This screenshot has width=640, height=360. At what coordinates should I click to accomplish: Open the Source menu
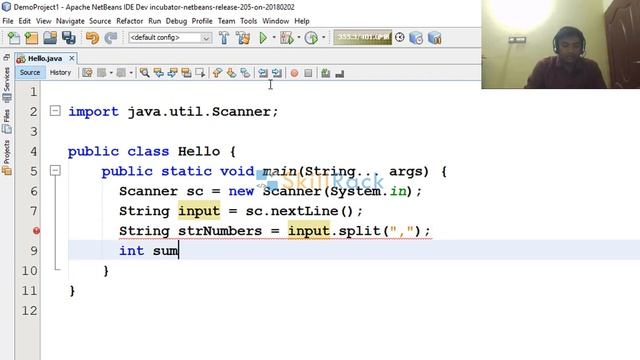coord(100,21)
